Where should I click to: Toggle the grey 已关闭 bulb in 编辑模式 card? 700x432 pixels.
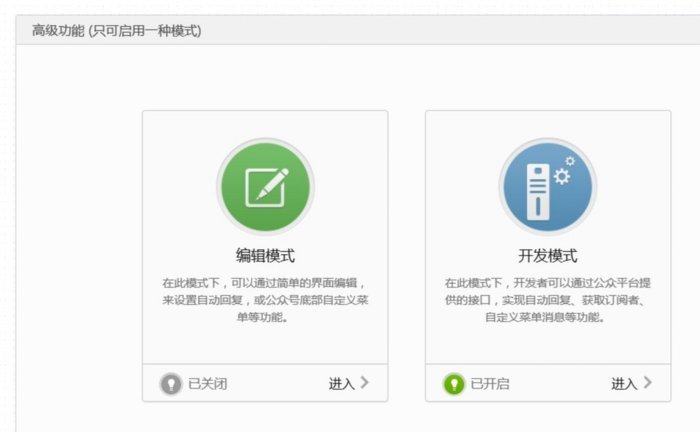[x=171, y=384]
